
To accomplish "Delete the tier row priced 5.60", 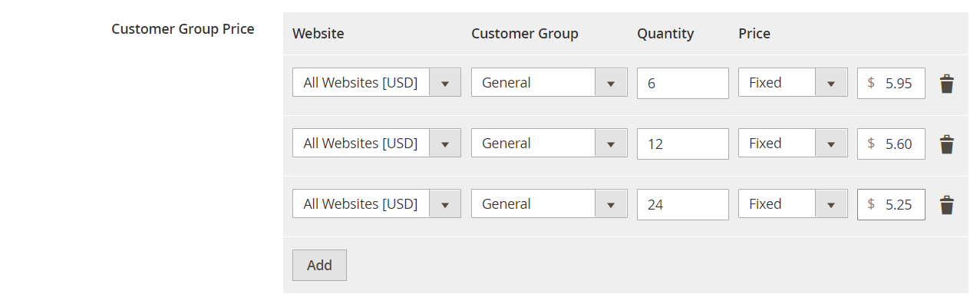I will 947,144.
